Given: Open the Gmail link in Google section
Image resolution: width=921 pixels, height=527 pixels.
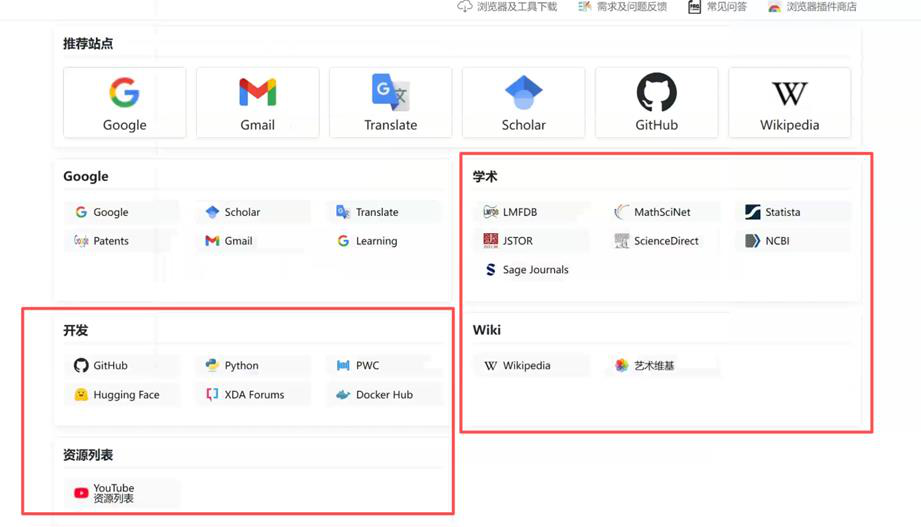Looking at the screenshot, I should tap(253, 241).
